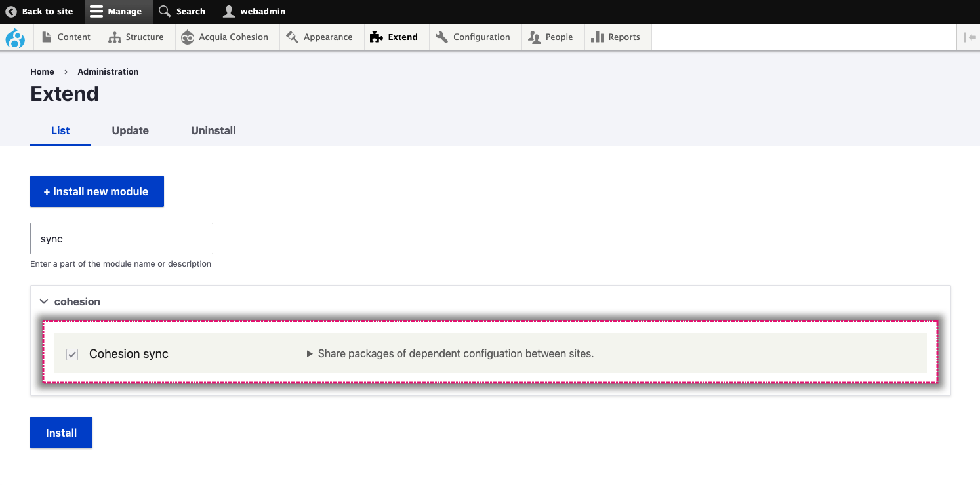Toggle the Cohesion sync checkbox

click(x=72, y=355)
